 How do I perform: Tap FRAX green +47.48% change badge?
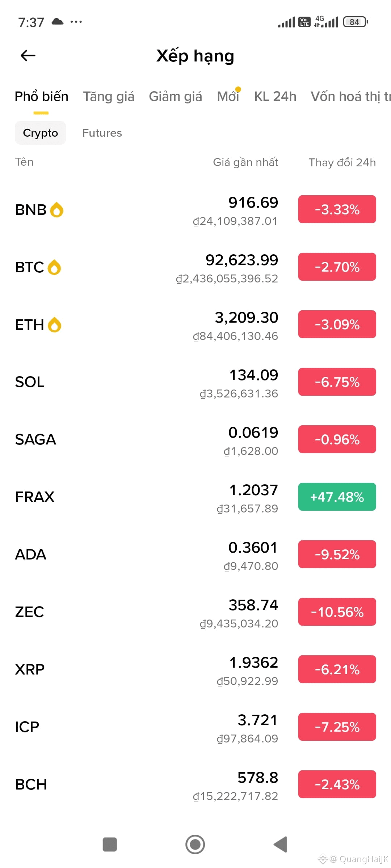point(337,497)
